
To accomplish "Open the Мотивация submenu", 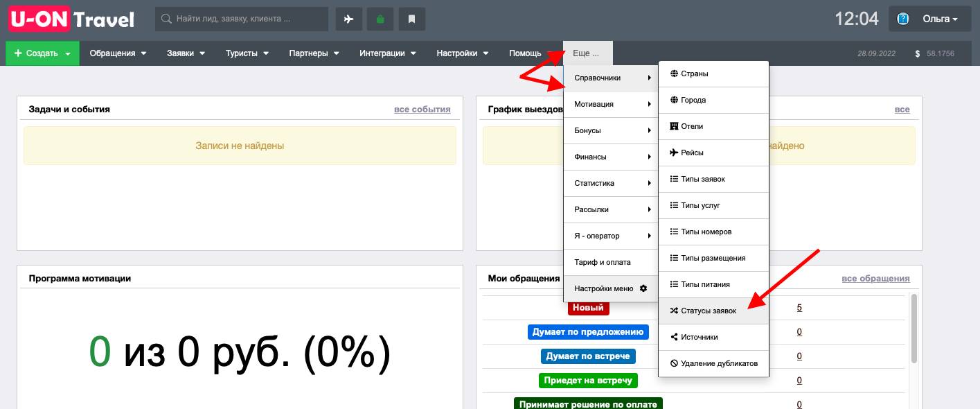I will [610, 104].
